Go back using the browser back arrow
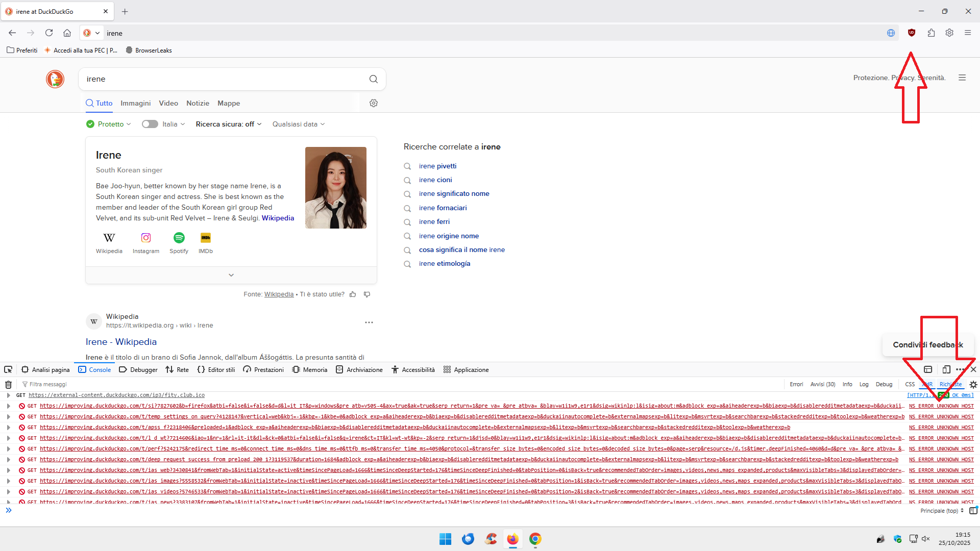The image size is (980, 551). click(x=12, y=33)
